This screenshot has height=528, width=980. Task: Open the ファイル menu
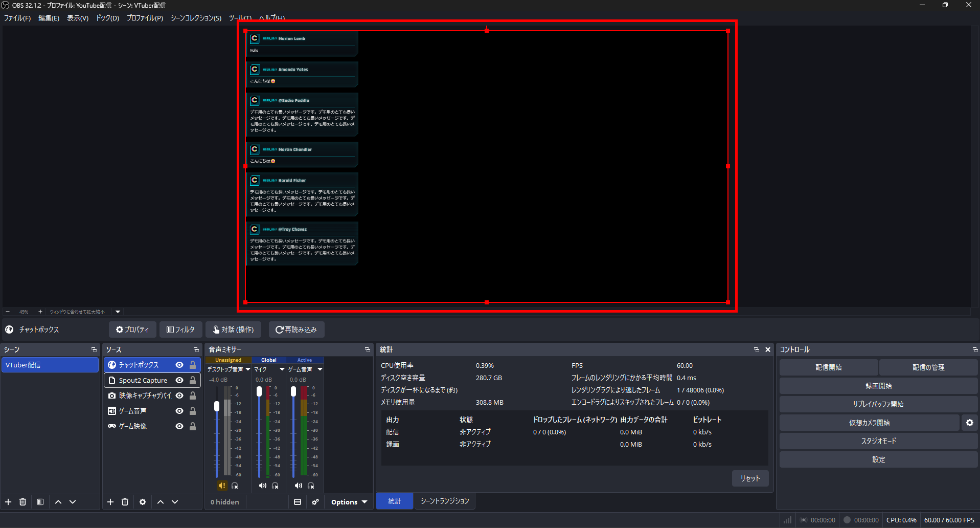pos(17,18)
